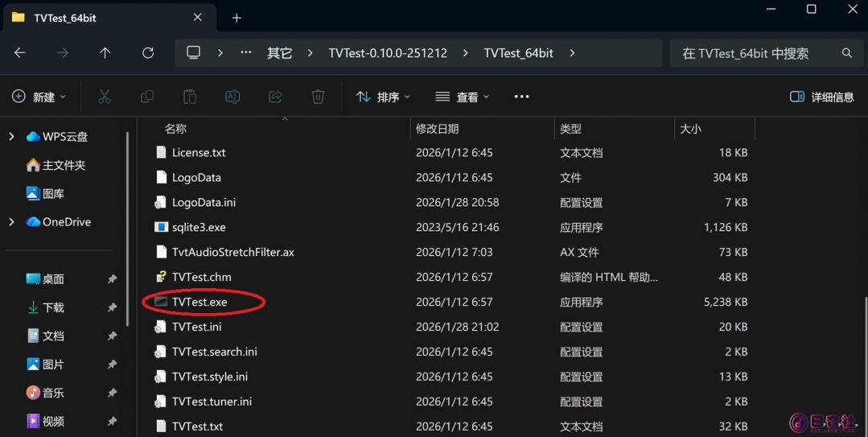This screenshot has height=437, width=868.
Task: Open 图片 in the sidebar
Action: (45, 364)
